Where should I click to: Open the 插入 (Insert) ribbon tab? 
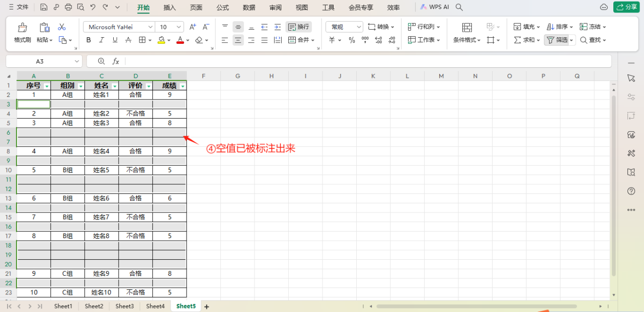(x=170, y=8)
